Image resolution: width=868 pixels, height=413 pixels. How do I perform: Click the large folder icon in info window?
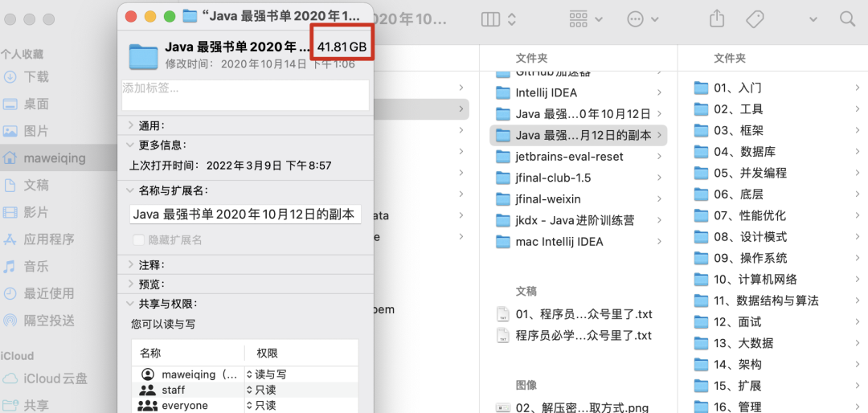click(x=143, y=56)
